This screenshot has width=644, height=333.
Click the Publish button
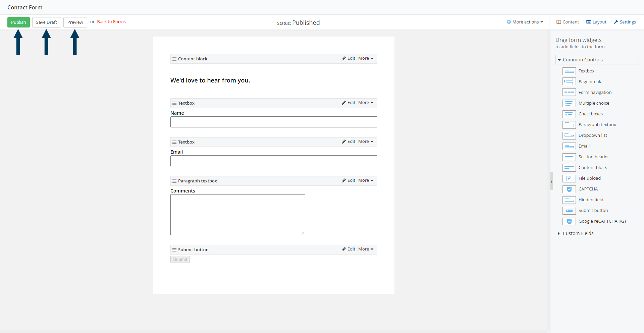coord(18,22)
